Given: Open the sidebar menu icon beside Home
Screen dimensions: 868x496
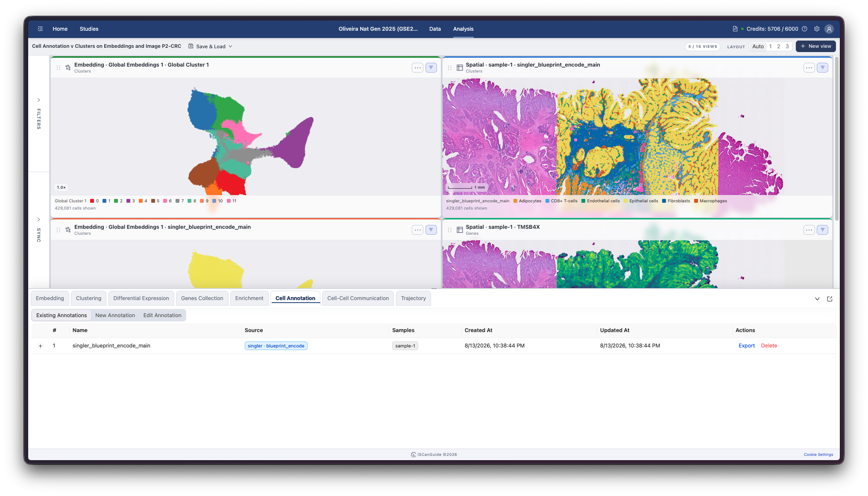Looking at the screenshot, I should [40, 29].
